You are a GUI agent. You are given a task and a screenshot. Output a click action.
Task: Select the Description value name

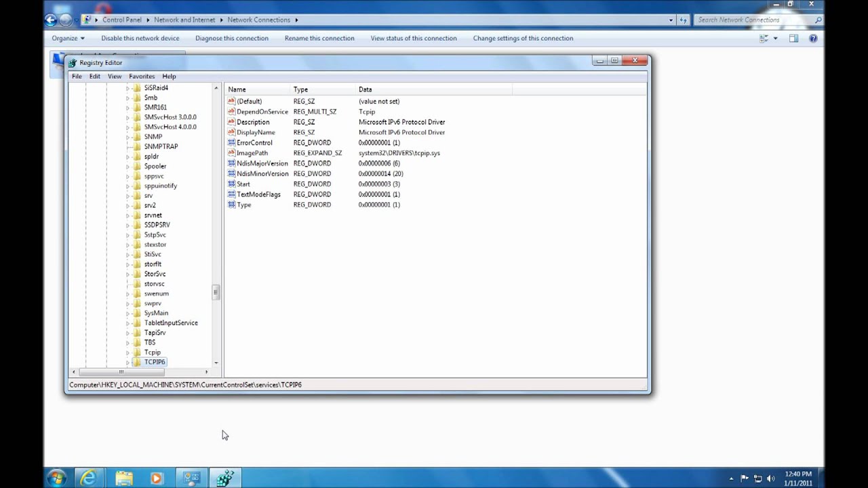click(253, 122)
